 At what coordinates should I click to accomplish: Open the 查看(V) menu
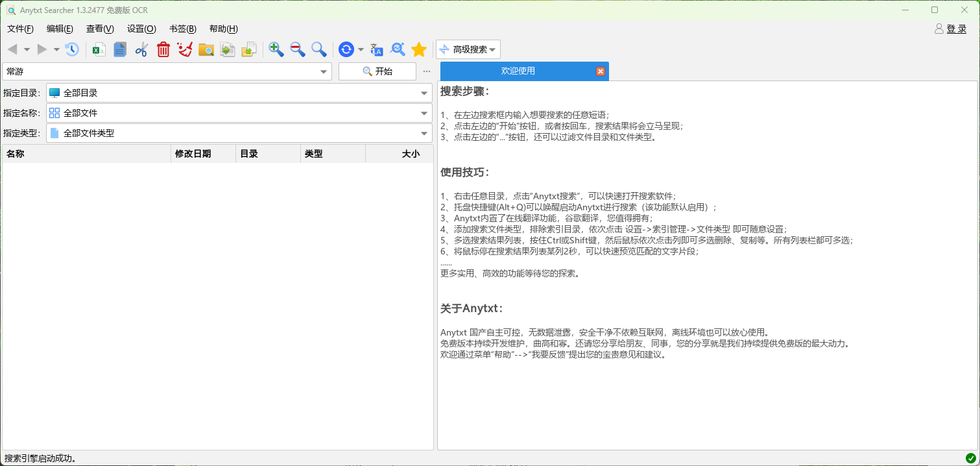100,29
